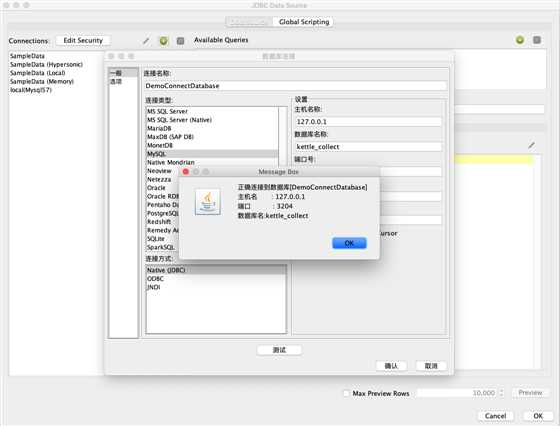The width and height of the screenshot is (560, 426).
Task: Select Redshift connection type
Action: click(159, 222)
